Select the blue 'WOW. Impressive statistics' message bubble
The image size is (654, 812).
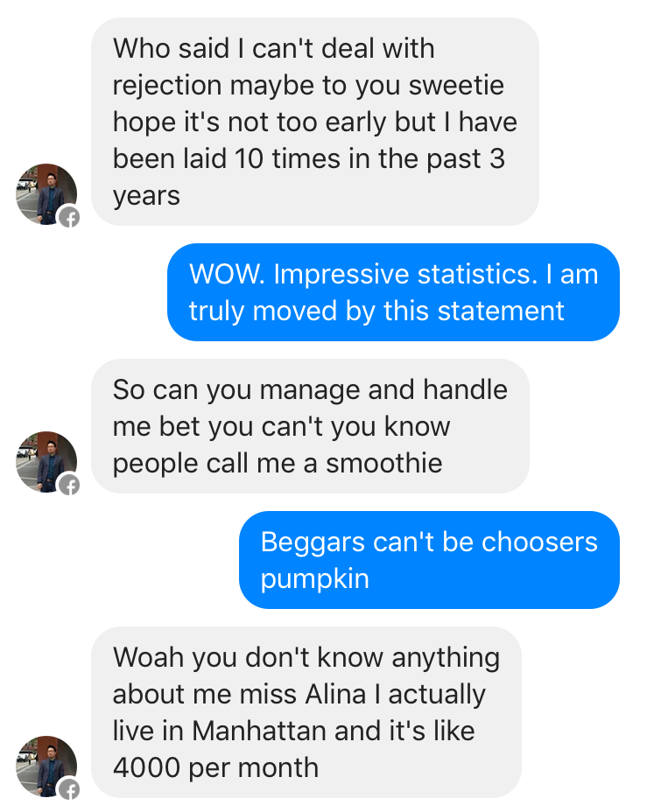pyautogui.click(x=393, y=292)
